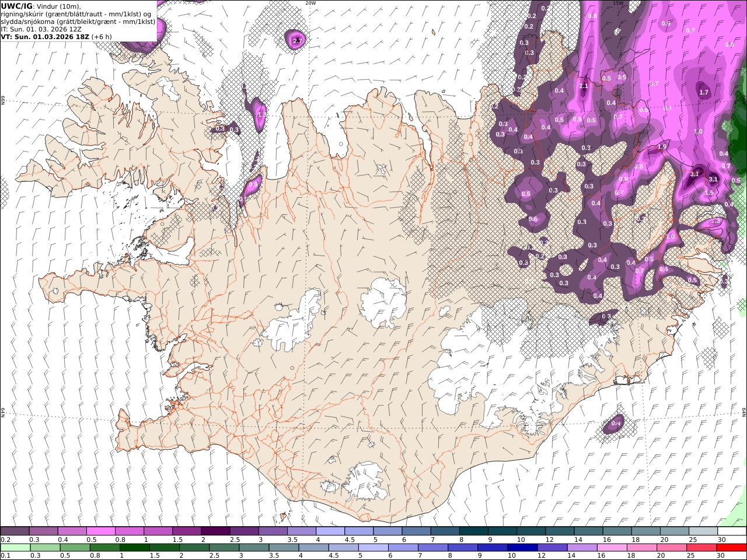Click the '1.5' value label in upper legend row
This screenshot has width=747, height=560.
coord(177,540)
